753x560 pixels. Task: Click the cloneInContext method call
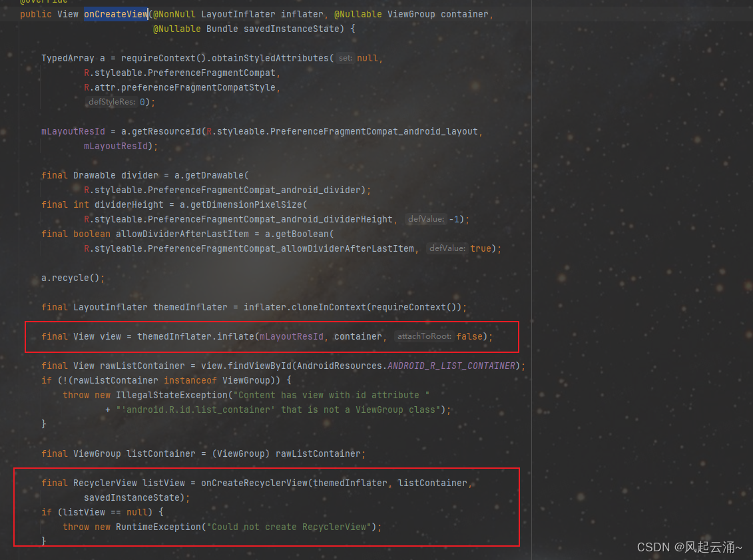[x=328, y=307]
